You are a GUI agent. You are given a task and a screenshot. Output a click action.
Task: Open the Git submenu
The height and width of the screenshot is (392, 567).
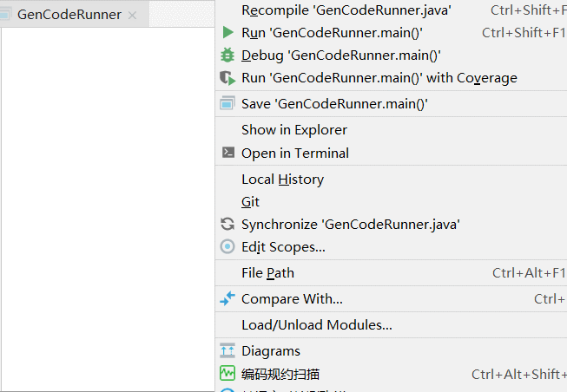pyautogui.click(x=392, y=201)
